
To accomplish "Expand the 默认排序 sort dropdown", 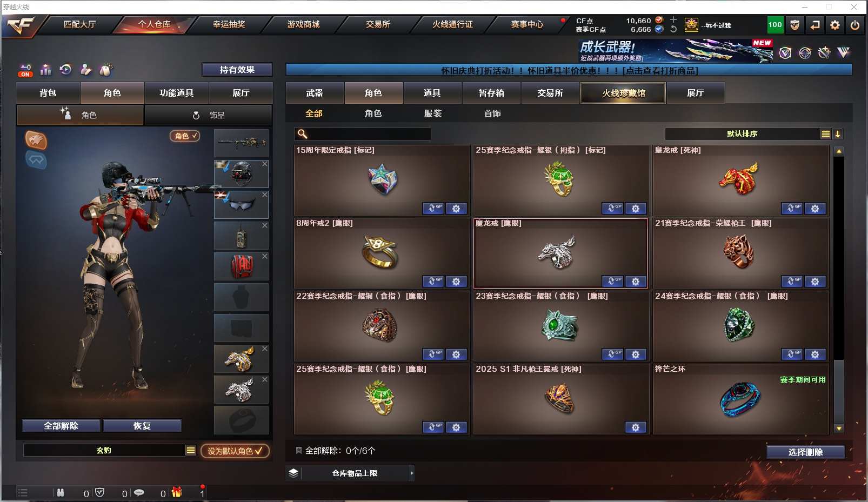I will point(825,134).
